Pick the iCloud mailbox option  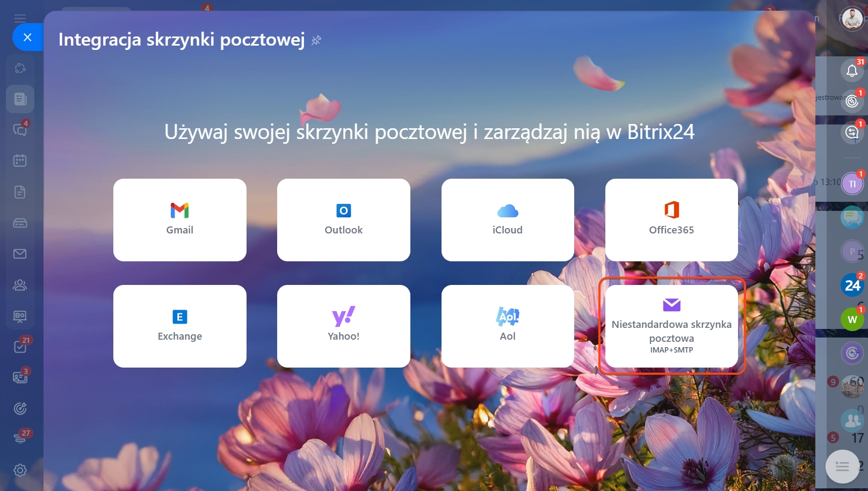tap(508, 220)
